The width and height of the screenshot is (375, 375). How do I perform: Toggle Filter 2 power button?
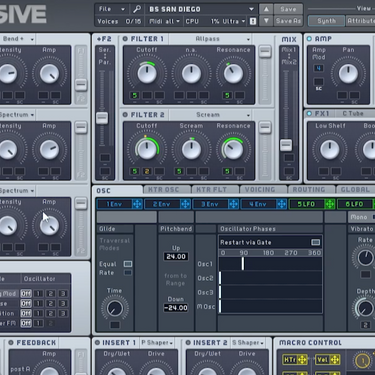click(x=125, y=115)
